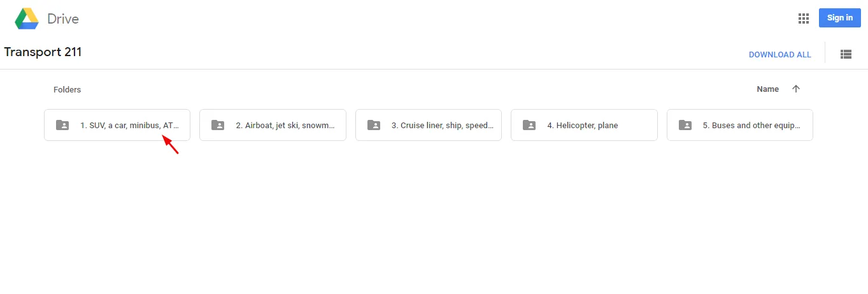Click the Google Drive triangle logo
This screenshot has width=868, height=294.
(x=27, y=18)
